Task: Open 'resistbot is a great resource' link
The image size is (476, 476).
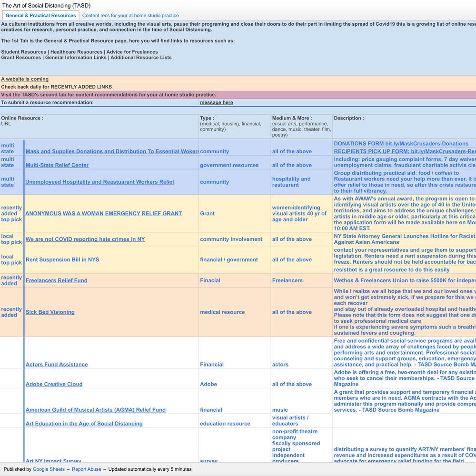Action: coord(392,269)
